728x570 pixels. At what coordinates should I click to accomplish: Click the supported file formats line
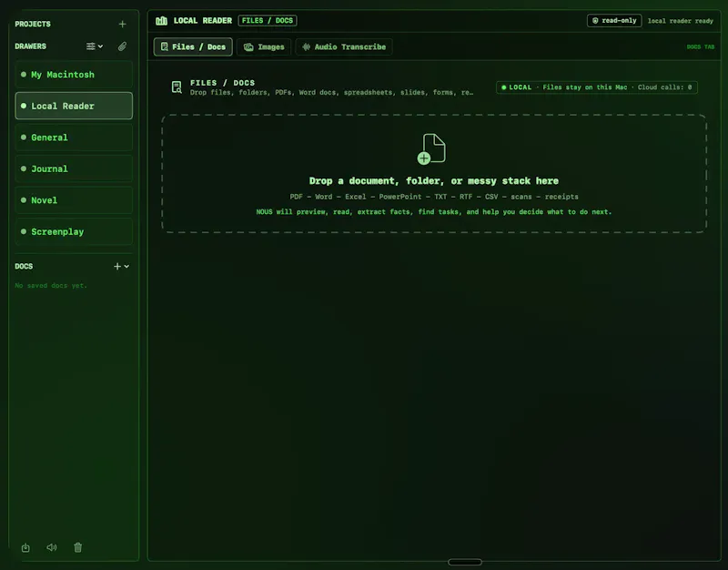point(434,197)
